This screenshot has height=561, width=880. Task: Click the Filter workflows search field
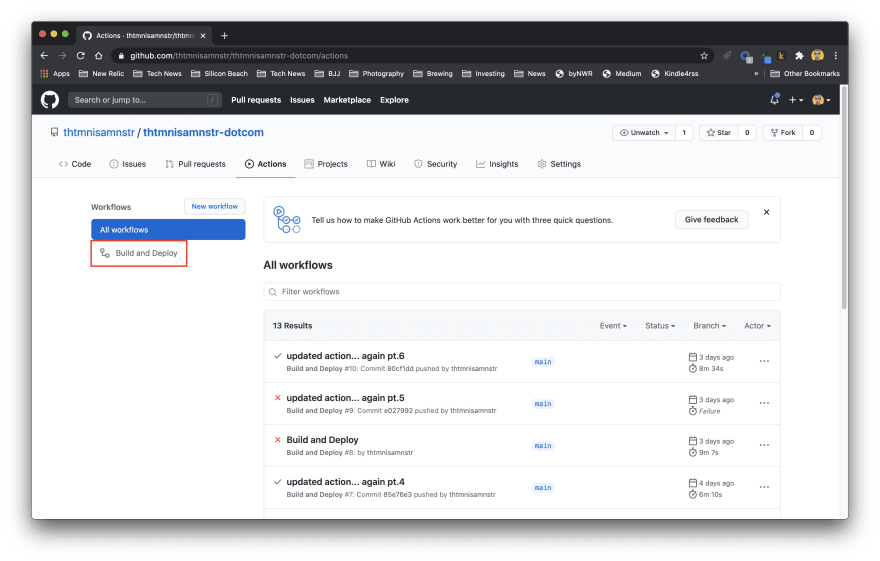[521, 292]
